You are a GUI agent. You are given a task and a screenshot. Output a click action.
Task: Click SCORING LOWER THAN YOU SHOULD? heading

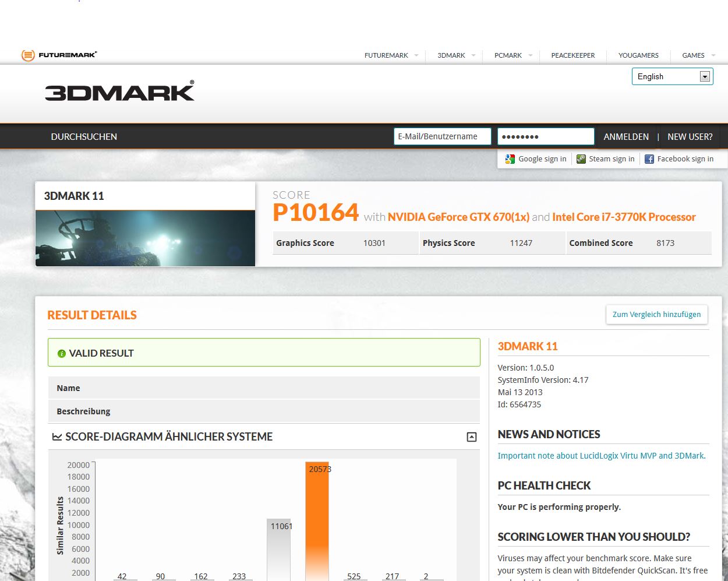point(594,537)
